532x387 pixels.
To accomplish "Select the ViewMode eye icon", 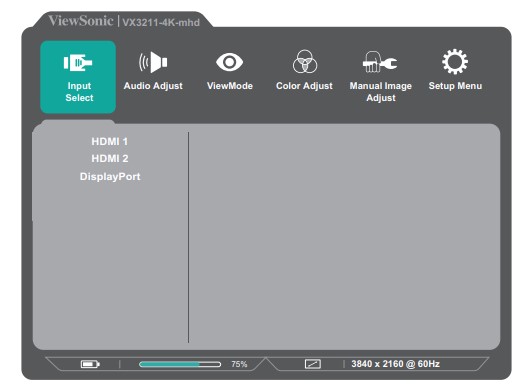I will click(x=229, y=62).
